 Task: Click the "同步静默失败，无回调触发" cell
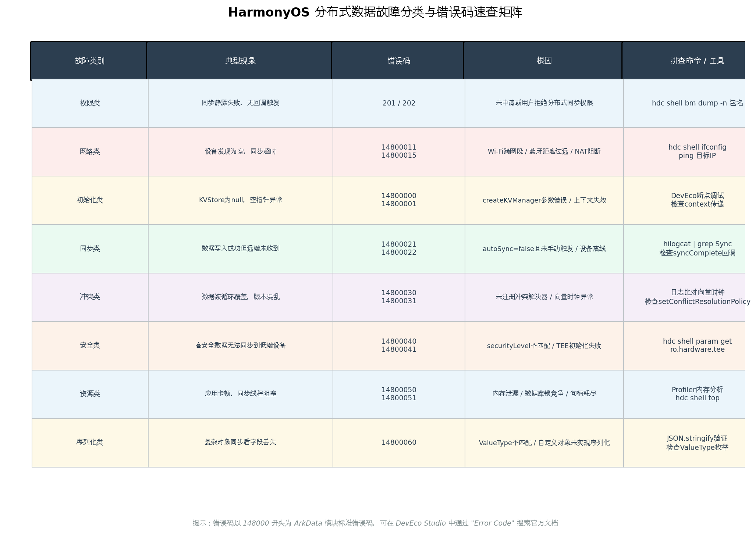(241, 103)
